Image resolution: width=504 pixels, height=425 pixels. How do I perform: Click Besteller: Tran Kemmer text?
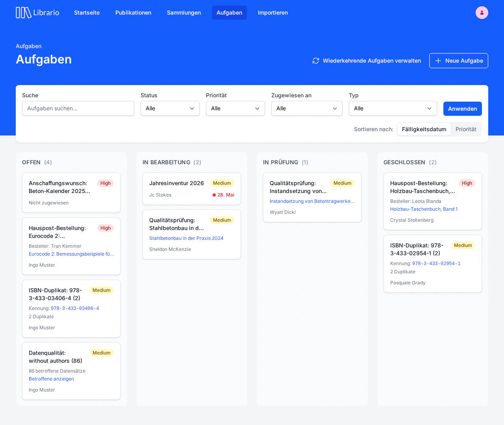(55, 246)
